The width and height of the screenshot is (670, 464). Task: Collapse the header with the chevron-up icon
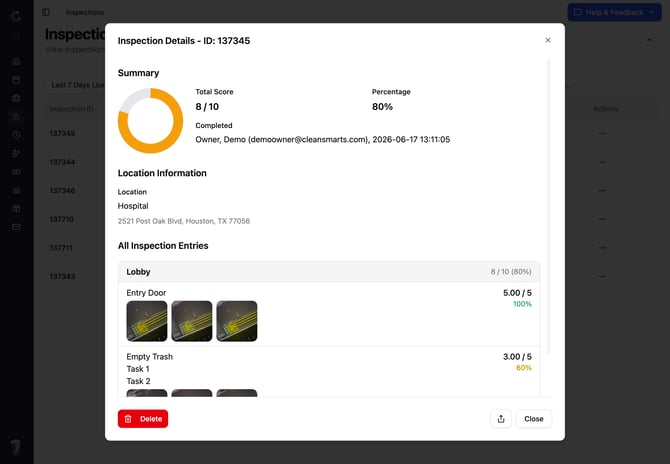tap(649, 40)
